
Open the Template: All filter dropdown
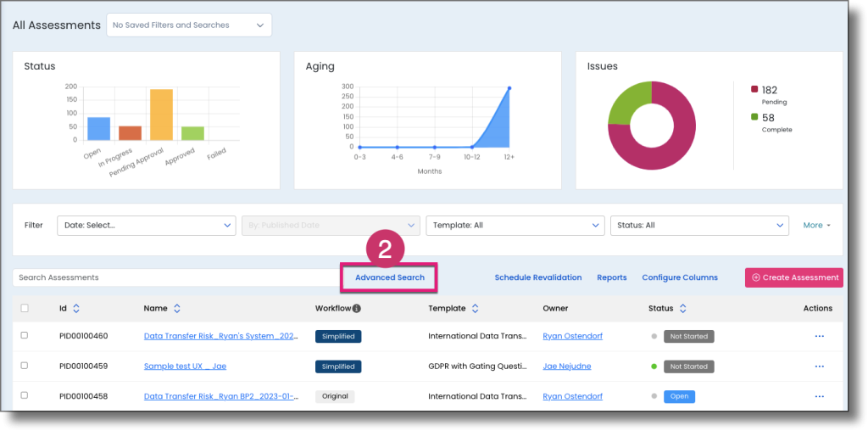[515, 226]
